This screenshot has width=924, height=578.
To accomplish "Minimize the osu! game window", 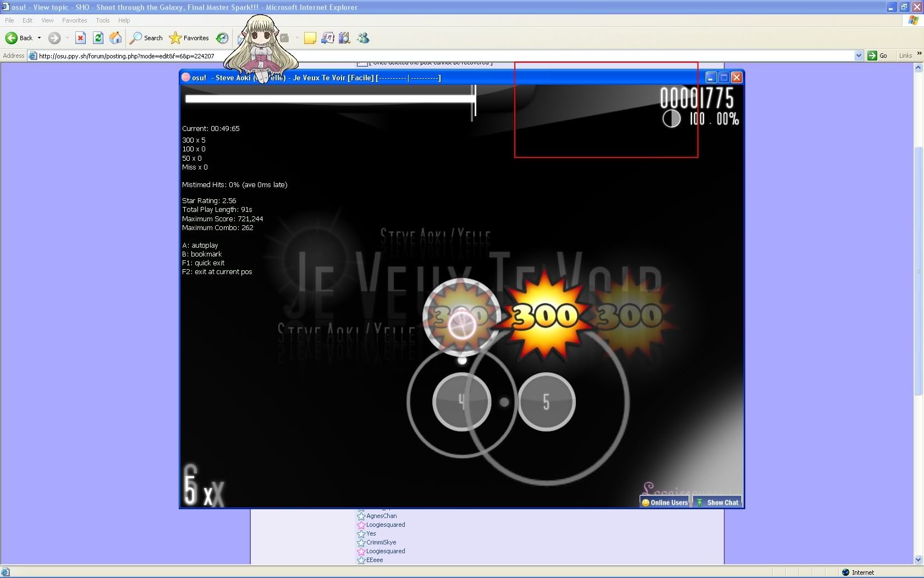I will click(x=711, y=78).
